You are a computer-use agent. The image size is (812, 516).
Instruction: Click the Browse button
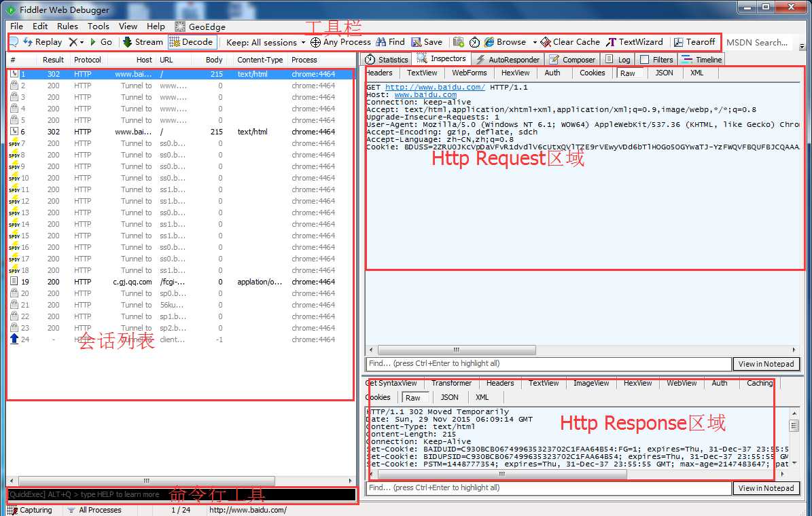(506, 42)
